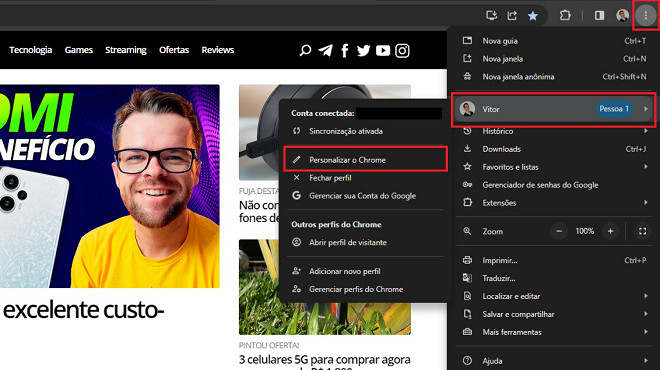Open '3 celulares 5G para comprar agora' article
Viewport: 660px width, 370px height.
tap(325, 360)
